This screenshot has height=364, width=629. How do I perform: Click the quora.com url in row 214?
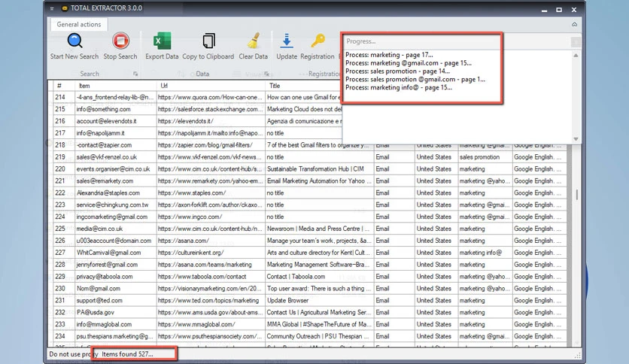[211, 98]
